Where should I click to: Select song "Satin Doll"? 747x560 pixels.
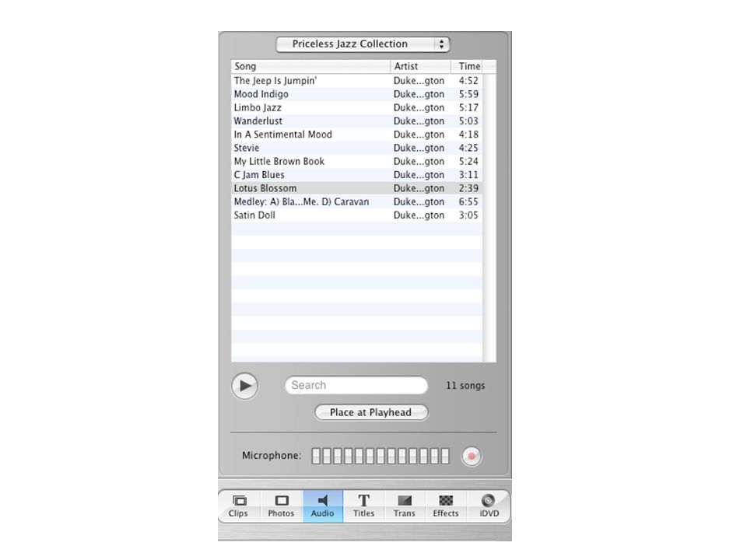[357, 215]
